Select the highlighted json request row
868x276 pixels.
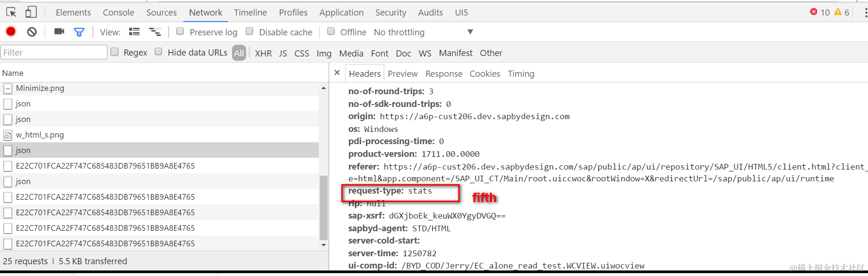coord(159,150)
